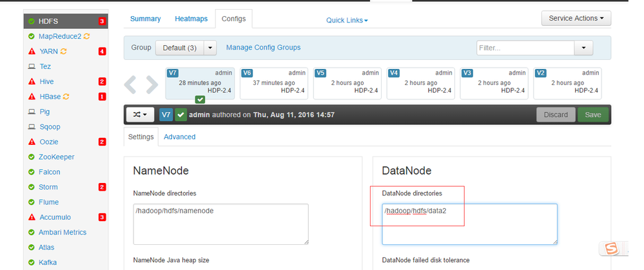
Task: Click the right arrow for next config versions
Action: click(x=151, y=84)
